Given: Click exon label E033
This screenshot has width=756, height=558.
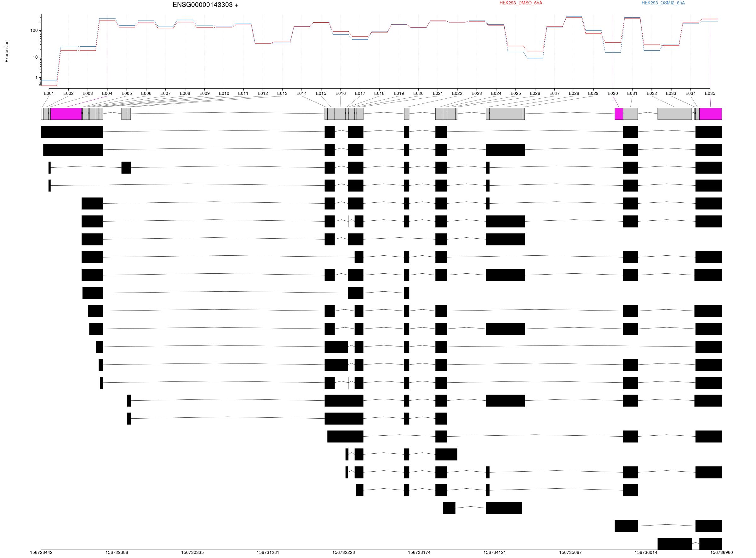Looking at the screenshot, I should pos(671,94).
